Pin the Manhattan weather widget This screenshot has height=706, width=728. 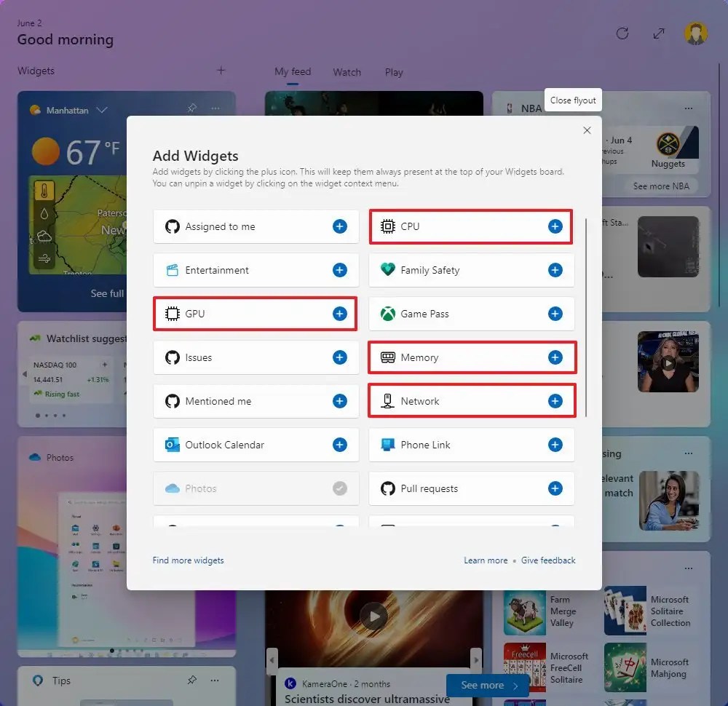coord(191,107)
